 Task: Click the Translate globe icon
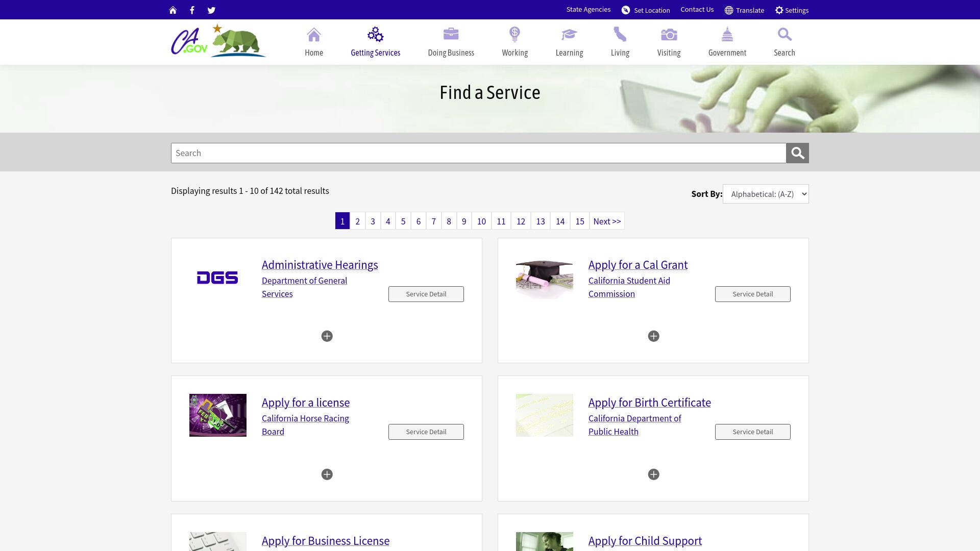pyautogui.click(x=729, y=10)
